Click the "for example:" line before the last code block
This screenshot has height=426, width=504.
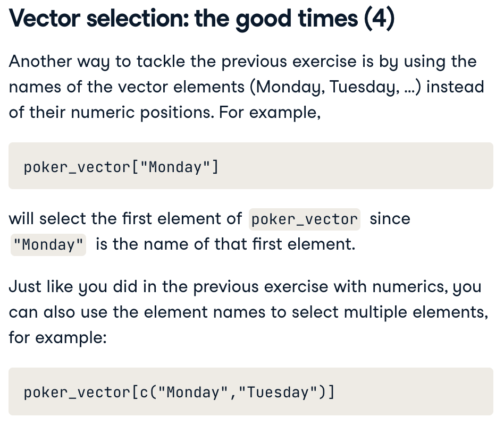tap(57, 337)
